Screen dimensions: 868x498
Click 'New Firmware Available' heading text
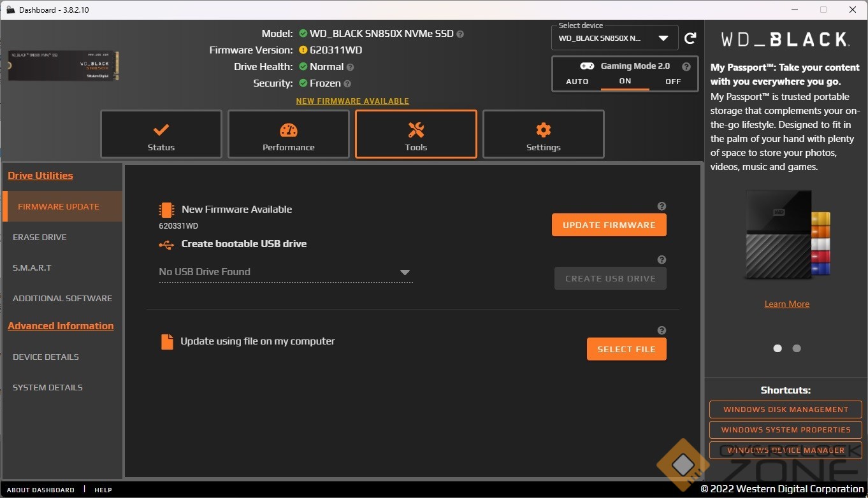(237, 210)
